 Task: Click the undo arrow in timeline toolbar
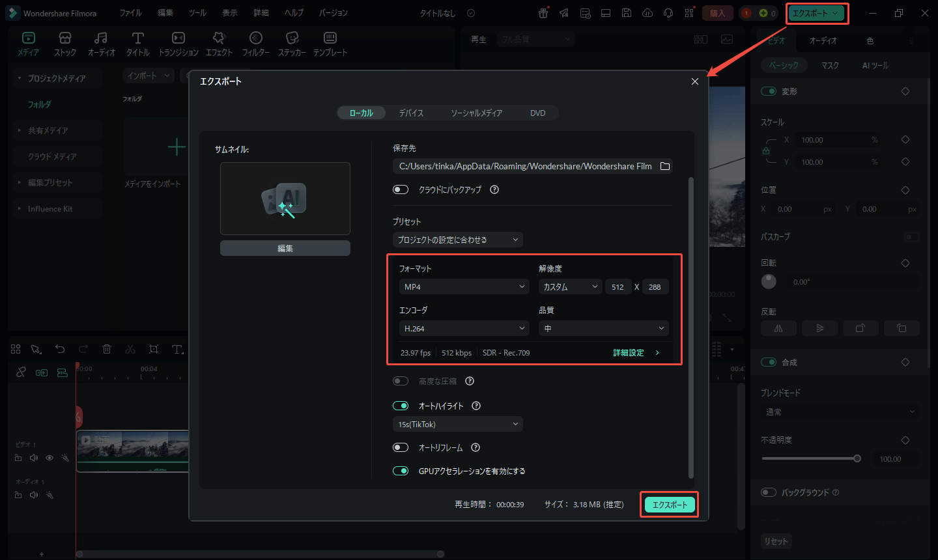click(x=60, y=349)
